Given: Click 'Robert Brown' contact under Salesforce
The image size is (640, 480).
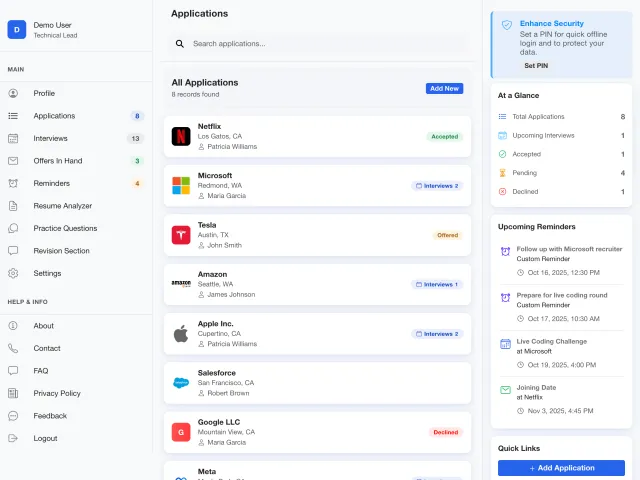Looking at the screenshot, I should pyautogui.click(x=228, y=393).
